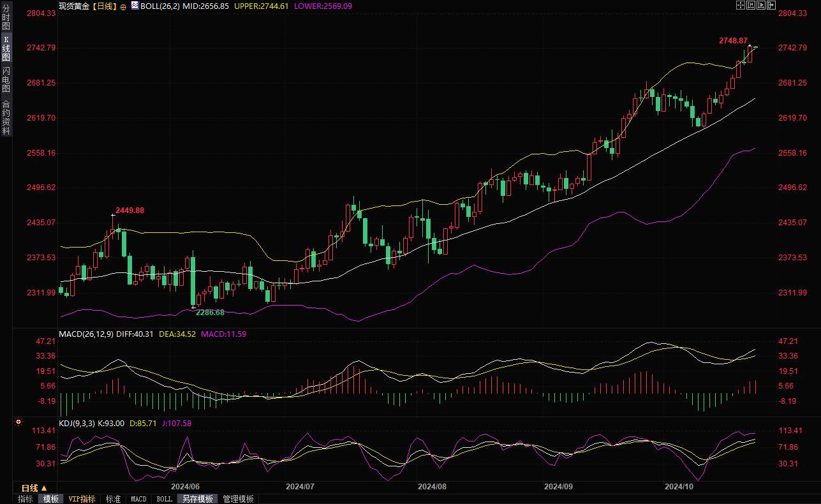Click 另存模板 to save template
821x504 pixels.
[x=196, y=499]
